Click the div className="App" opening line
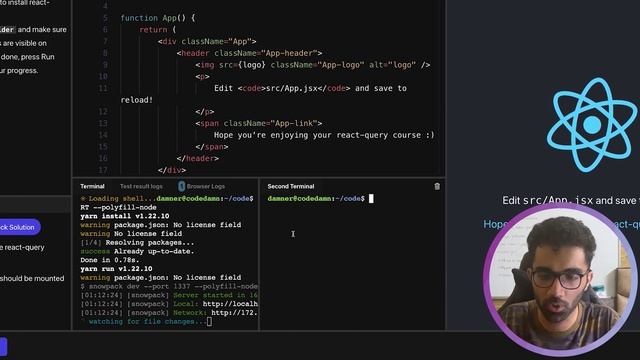Image resolution: width=640 pixels, height=360 pixels. [x=207, y=42]
